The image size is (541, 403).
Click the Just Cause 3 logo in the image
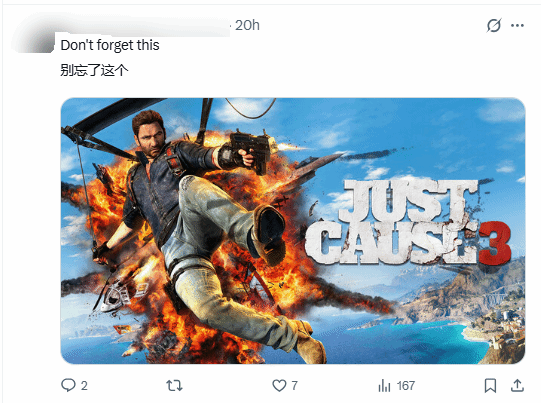point(408,223)
